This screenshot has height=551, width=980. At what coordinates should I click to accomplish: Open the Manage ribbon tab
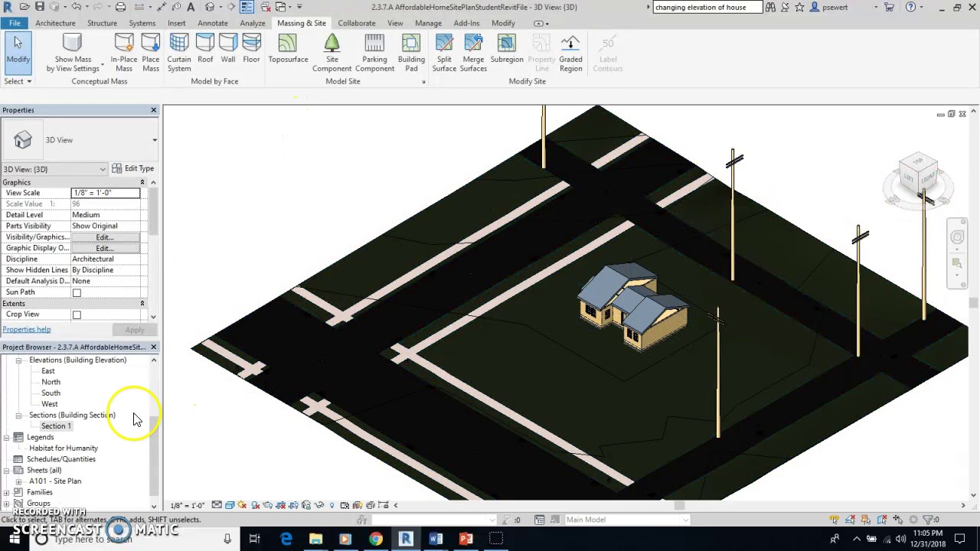click(x=428, y=23)
